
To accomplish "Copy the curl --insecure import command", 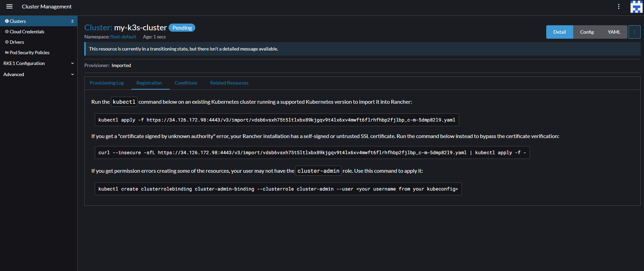I will point(312,153).
